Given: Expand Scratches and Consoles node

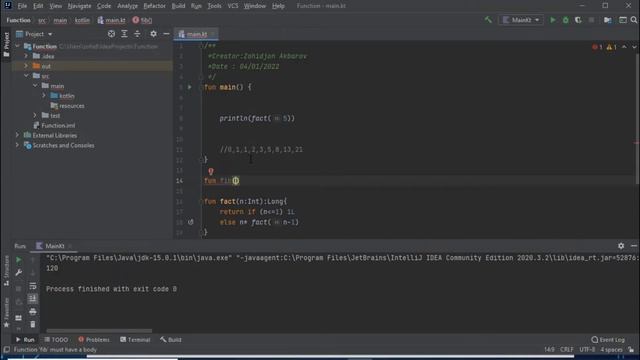Looking at the screenshot, I should (18, 145).
